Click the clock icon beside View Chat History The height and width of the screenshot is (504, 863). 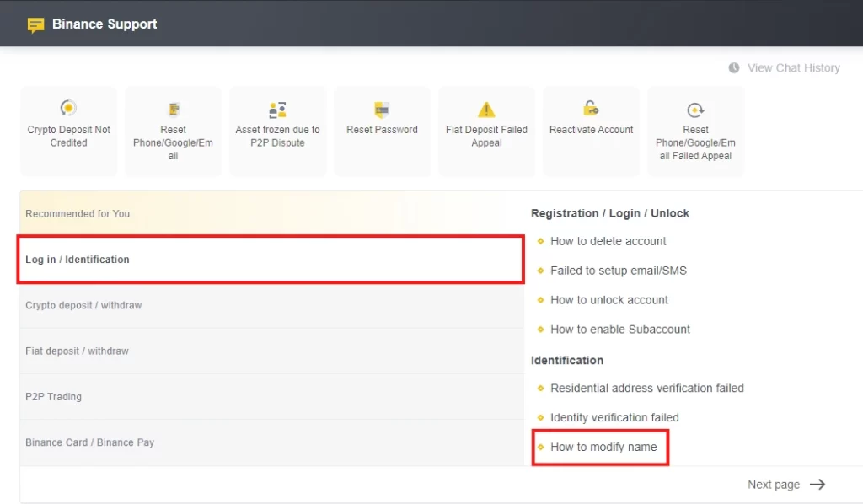pos(734,67)
